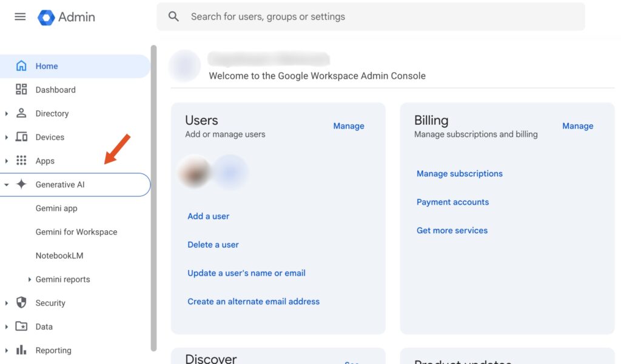Focus the search users, groups or settings field
The height and width of the screenshot is (364, 621).
(371, 16)
